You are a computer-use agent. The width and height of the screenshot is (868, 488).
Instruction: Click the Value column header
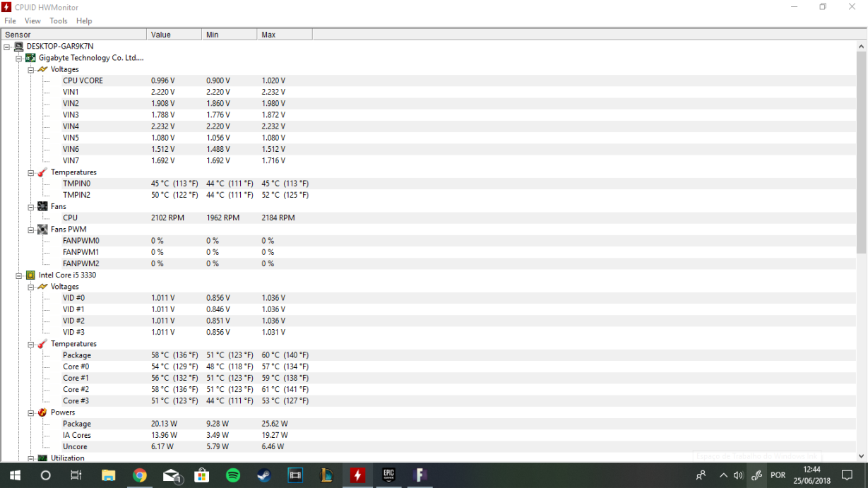point(174,35)
